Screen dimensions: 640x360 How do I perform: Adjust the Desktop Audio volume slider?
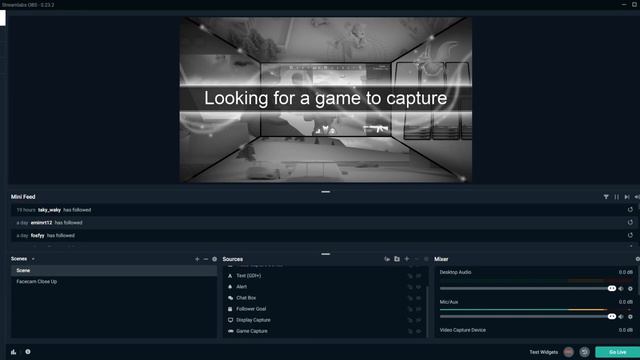(528, 289)
